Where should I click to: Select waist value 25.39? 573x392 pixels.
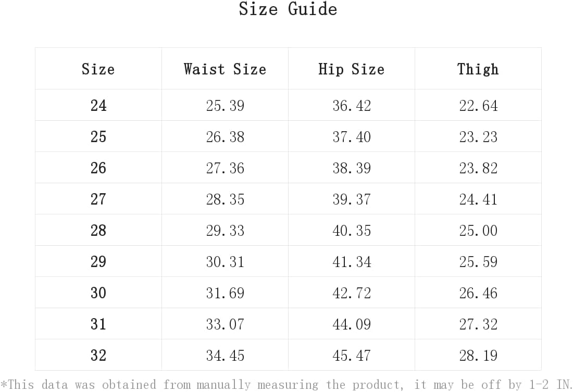pos(225,106)
